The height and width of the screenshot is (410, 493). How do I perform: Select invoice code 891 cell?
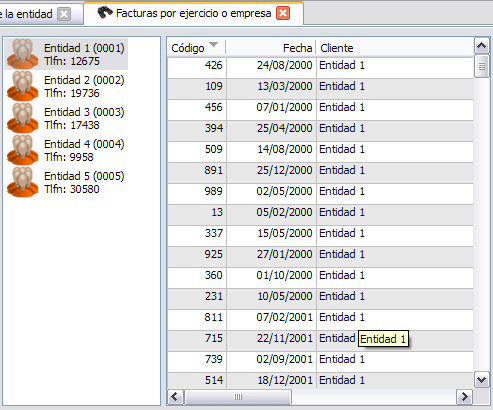[x=197, y=173]
